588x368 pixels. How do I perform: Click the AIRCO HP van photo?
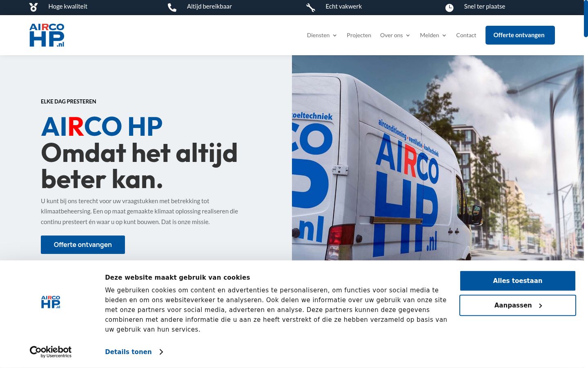click(438, 158)
